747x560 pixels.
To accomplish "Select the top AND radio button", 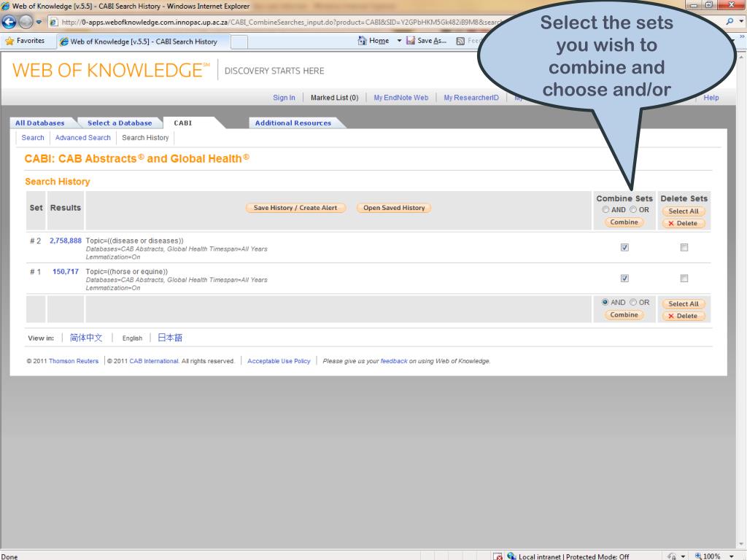I will pos(605,209).
